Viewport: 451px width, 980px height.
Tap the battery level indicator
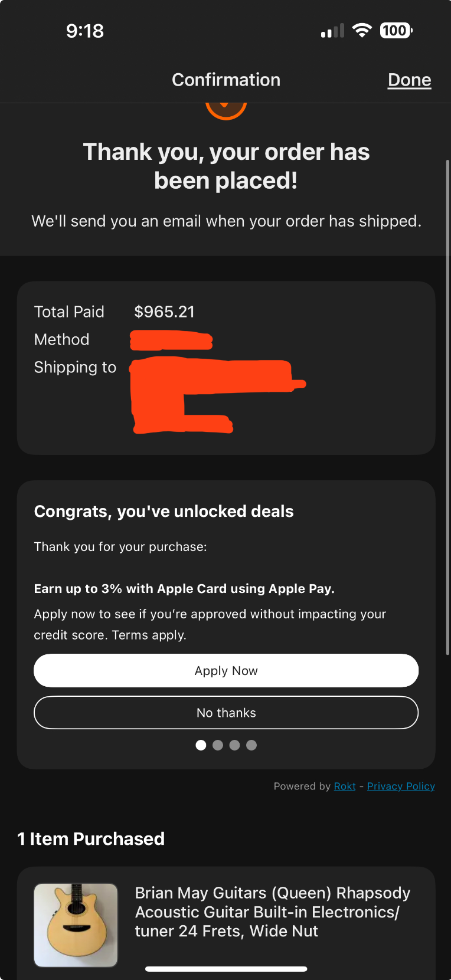(396, 30)
